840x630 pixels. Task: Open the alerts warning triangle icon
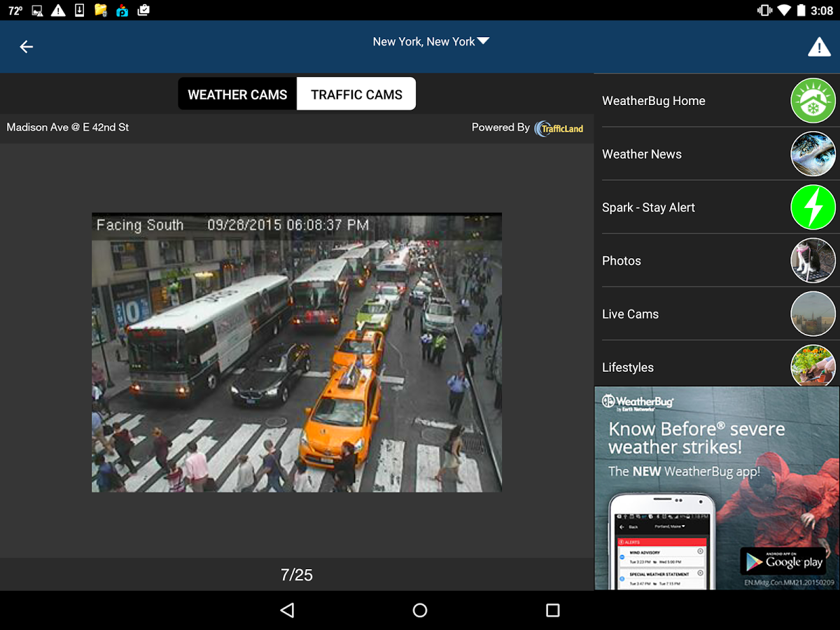point(819,47)
